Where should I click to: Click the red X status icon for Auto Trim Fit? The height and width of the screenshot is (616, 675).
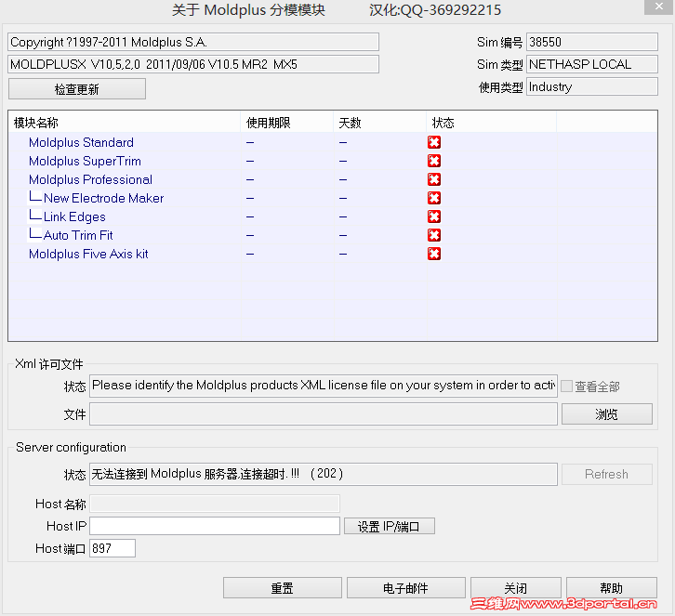click(434, 235)
